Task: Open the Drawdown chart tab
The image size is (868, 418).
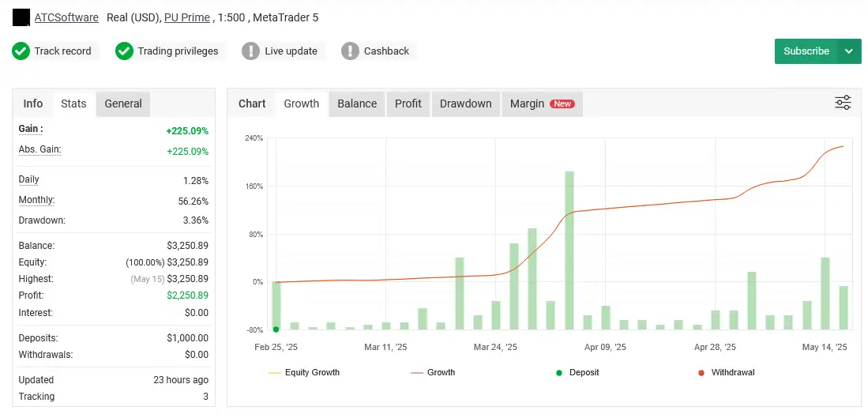Action: 465,104
